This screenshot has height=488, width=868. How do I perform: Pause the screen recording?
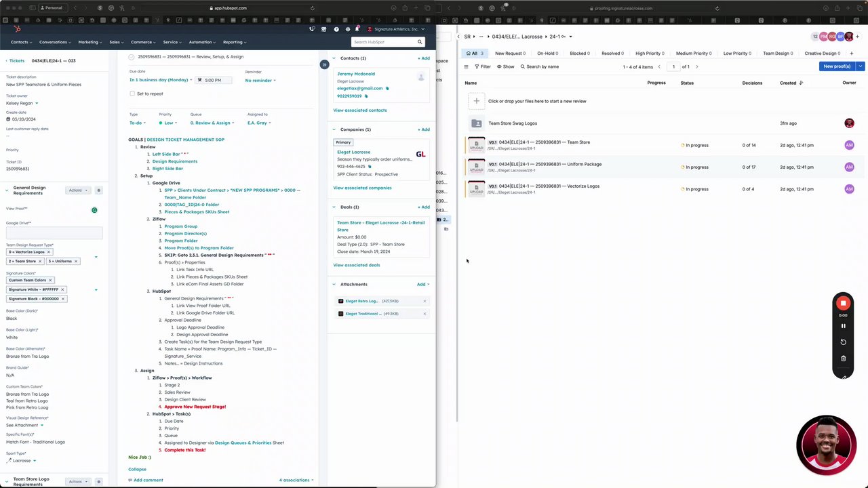pos(843,326)
